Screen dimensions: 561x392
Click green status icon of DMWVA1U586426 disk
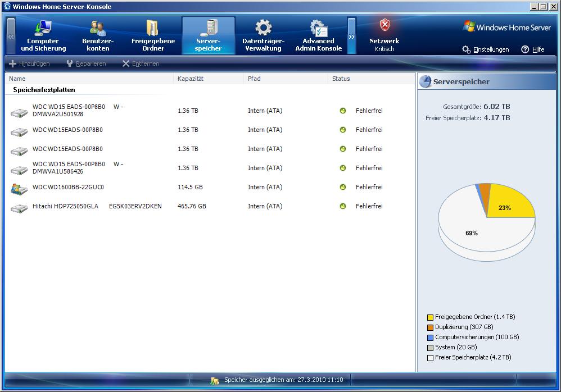pyautogui.click(x=343, y=168)
